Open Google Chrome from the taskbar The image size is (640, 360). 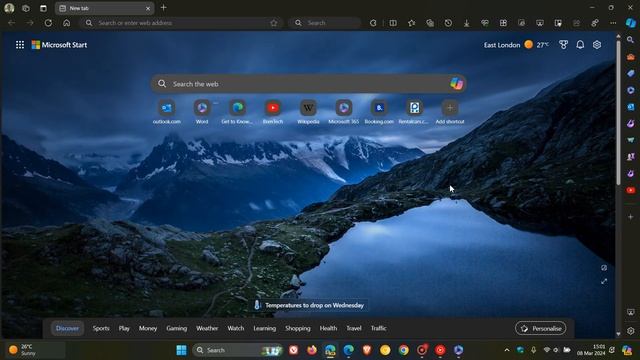click(403, 350)
